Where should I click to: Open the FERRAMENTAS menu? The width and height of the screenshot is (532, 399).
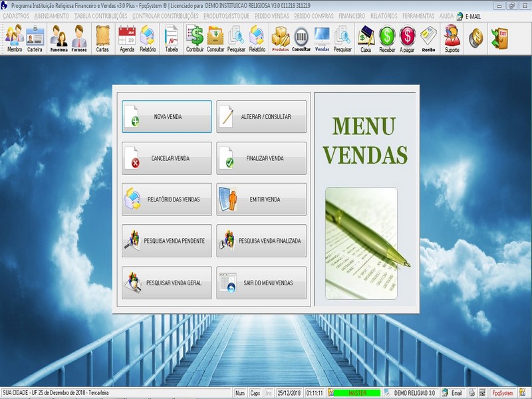418,16
